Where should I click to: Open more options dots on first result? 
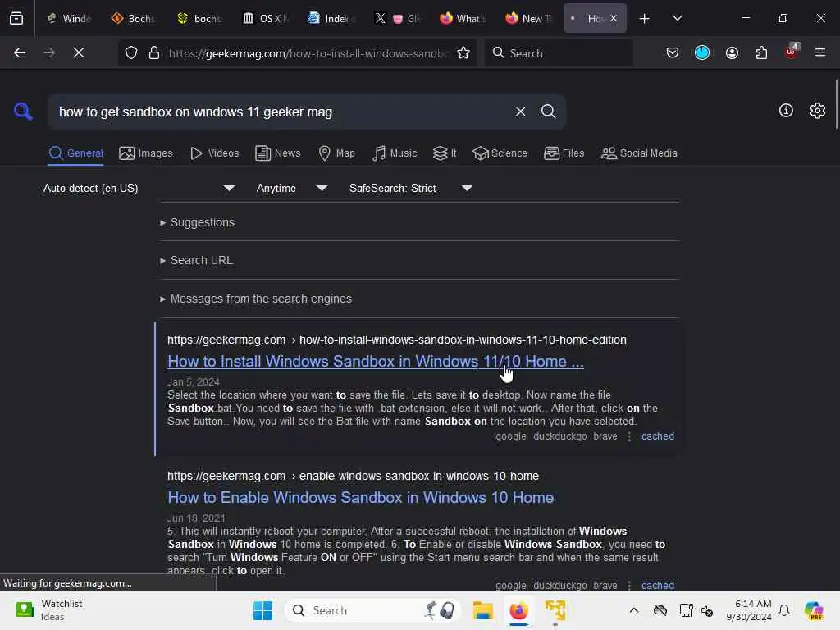pos(629,436)
